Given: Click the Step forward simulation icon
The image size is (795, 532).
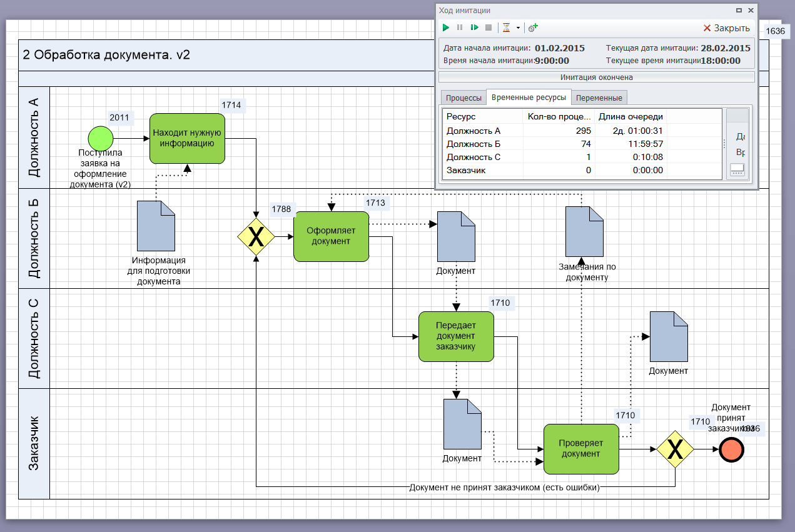Looking at the screenshot, I should click(x=475, y=28).
